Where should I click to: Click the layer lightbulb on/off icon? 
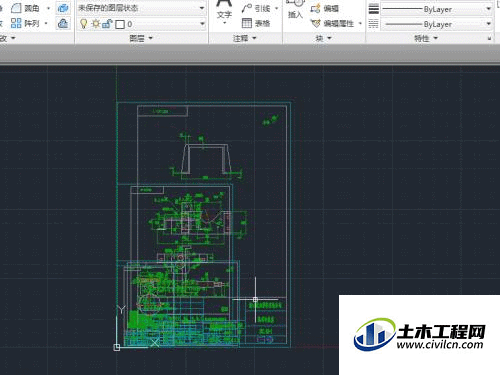(x=84, y=24)
